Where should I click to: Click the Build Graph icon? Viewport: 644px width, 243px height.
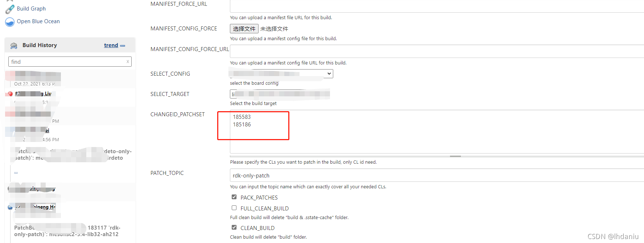tap(10, 9)
